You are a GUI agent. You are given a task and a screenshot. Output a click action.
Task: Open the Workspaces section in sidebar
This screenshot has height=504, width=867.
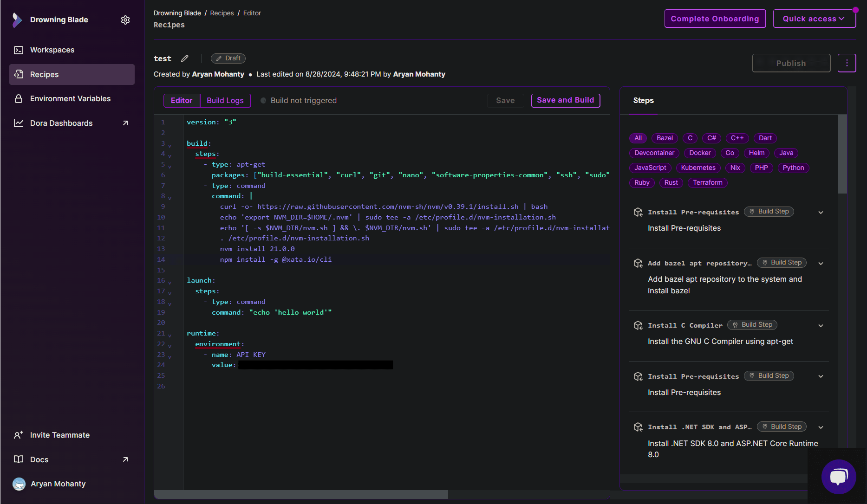[x=52, y=50]
